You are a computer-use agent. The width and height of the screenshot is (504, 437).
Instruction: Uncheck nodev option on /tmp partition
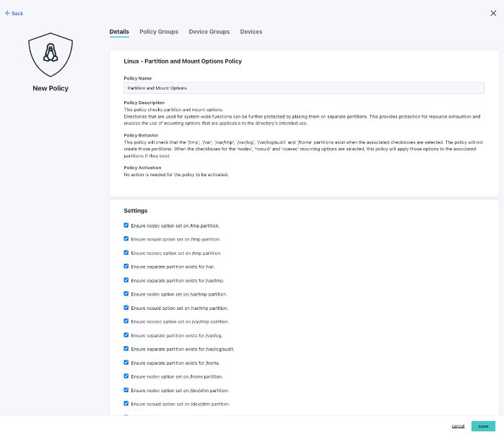tap(126, 225)
